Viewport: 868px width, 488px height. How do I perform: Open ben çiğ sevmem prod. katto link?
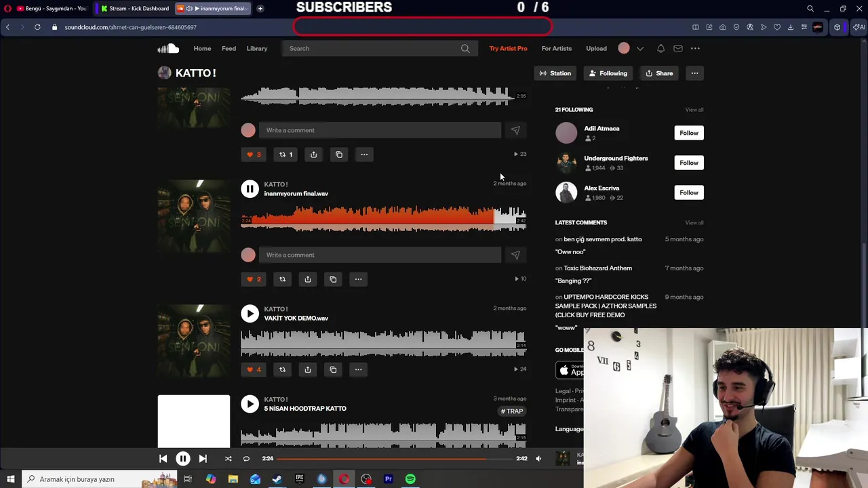click(602, 239)
